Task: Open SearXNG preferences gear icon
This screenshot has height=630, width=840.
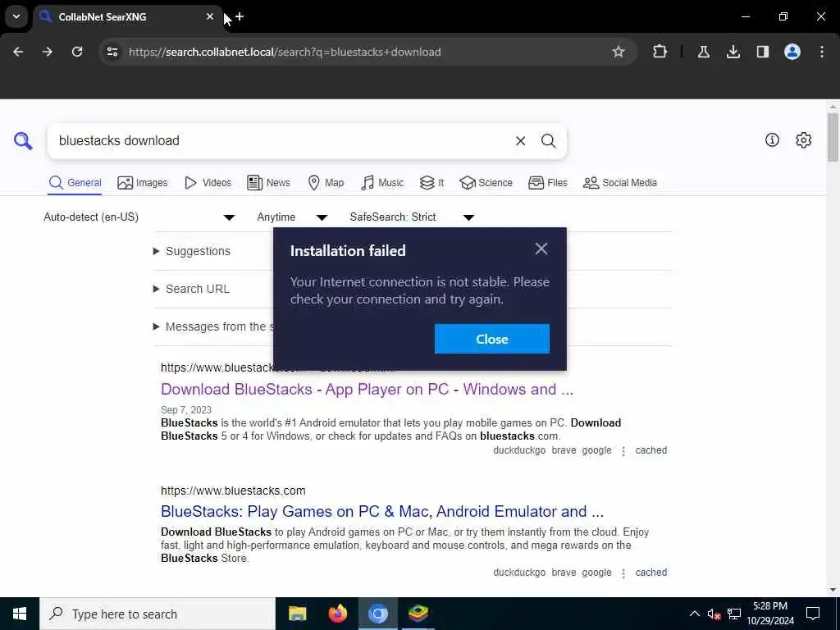Action: click(804, 139)
